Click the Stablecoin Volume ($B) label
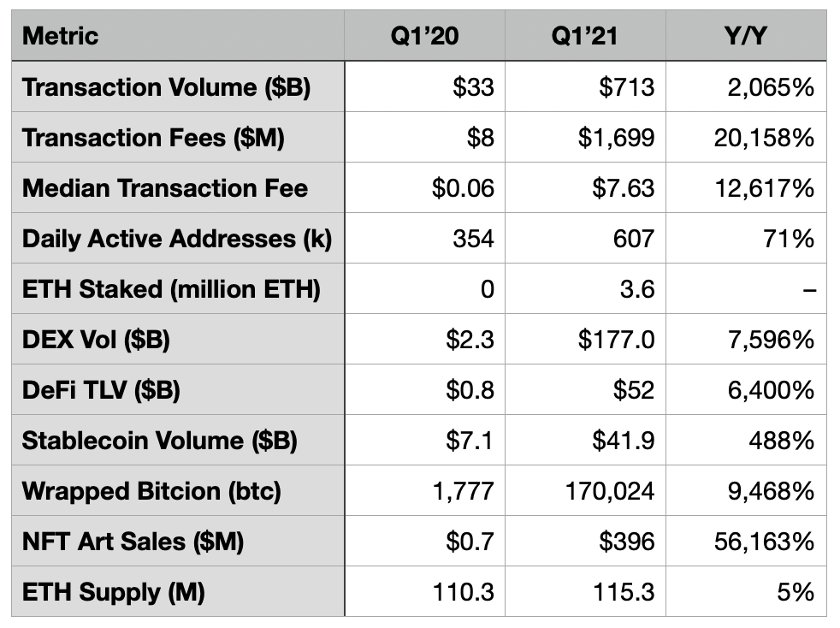Screen dimensions: 840x628 pos(160,441)
